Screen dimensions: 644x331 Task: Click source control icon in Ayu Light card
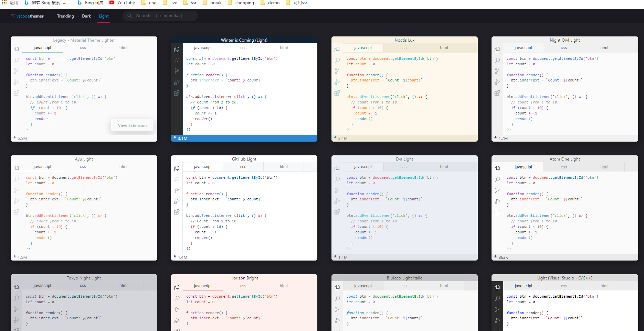[x=16, y=190]
